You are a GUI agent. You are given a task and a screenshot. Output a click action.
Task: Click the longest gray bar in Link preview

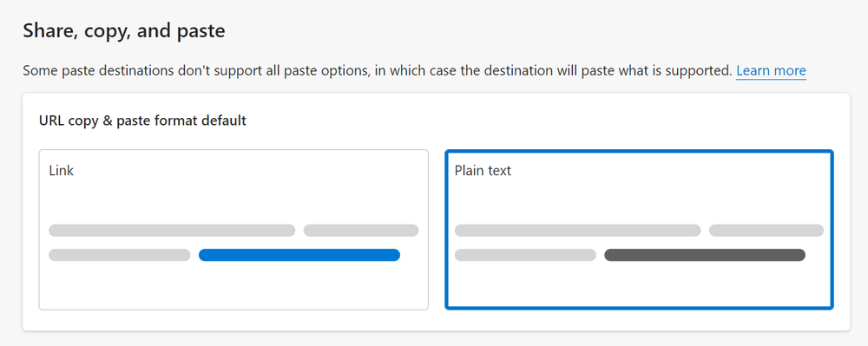172,231
